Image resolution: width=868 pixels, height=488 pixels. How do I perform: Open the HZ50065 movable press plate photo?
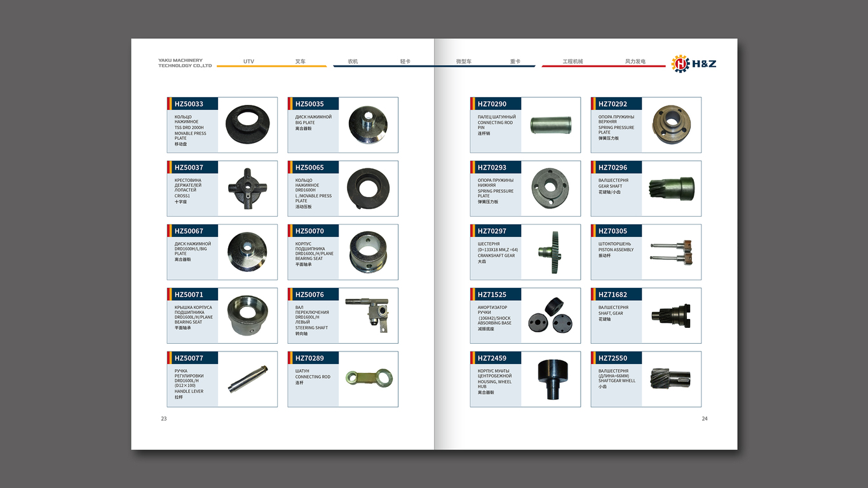(368, 188)
